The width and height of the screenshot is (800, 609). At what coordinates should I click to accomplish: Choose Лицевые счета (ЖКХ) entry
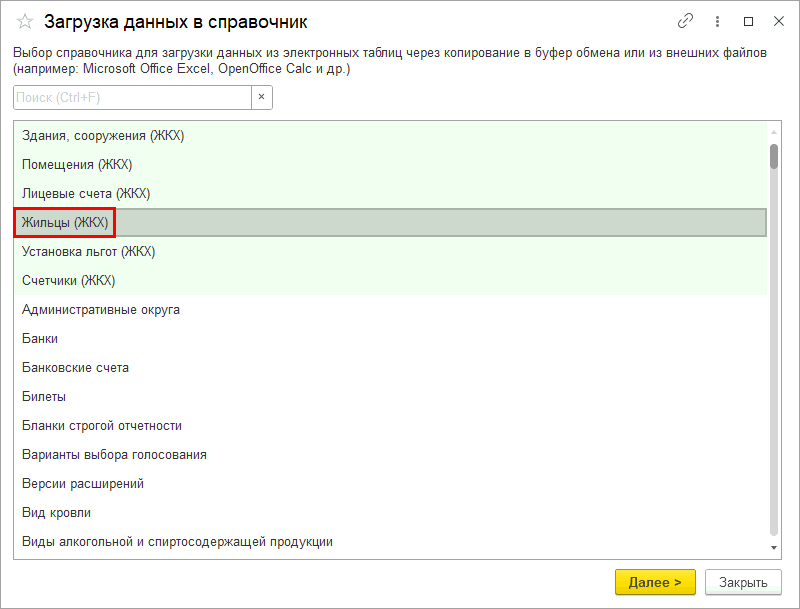pos(390,194)
